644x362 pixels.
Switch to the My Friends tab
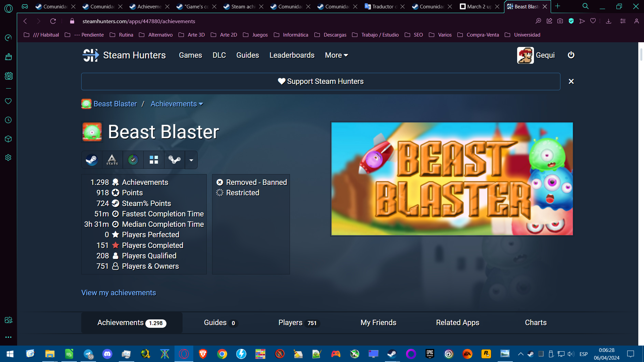378,323
